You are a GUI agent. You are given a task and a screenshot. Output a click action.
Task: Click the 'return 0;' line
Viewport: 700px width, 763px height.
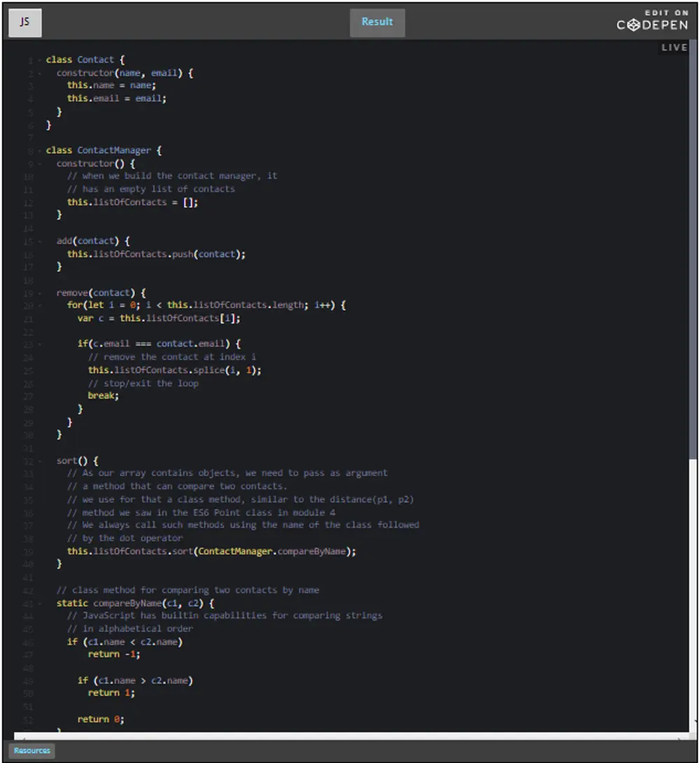point(101,719)
